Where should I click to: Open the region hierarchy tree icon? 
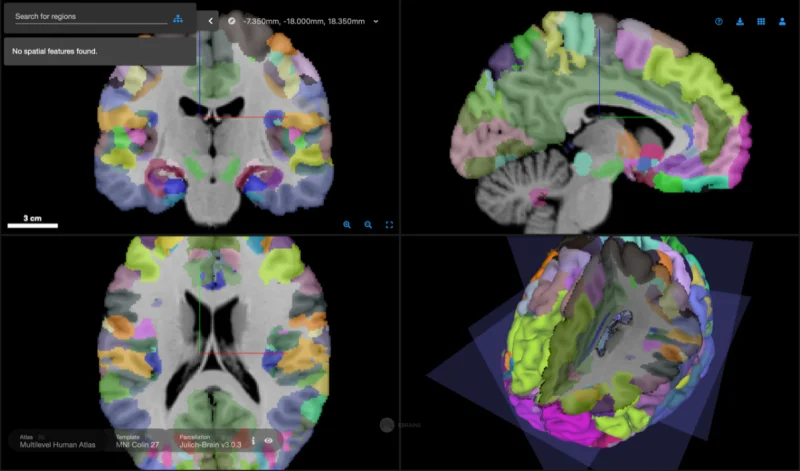178,19
